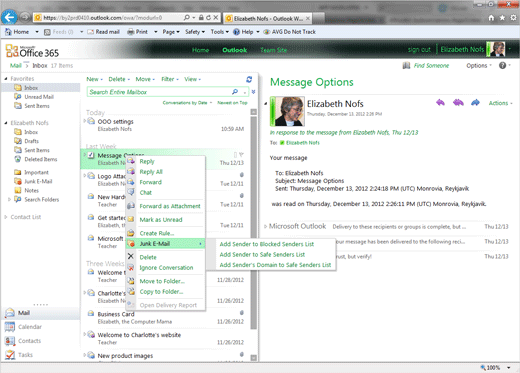Uncheck the Message Options email checkbox
The image size is (520, 373).
(x=91, y=155)
